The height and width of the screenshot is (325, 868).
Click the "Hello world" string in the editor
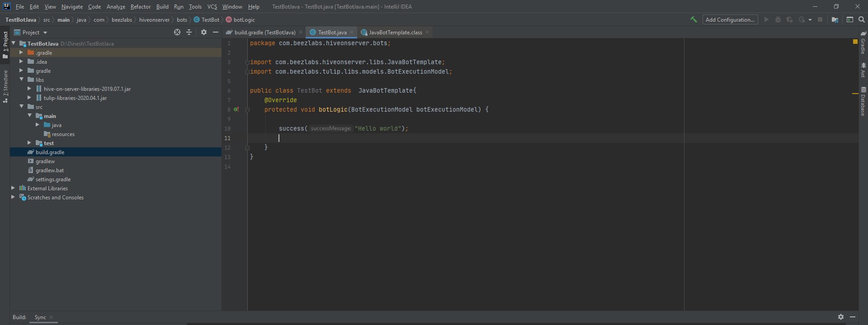coord(378,128)
